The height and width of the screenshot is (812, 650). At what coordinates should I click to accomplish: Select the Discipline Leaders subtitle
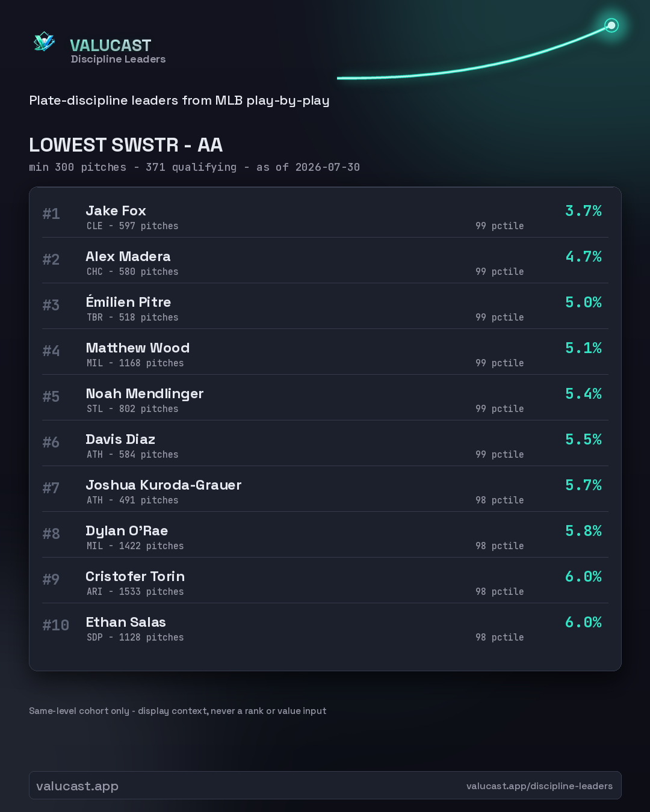(118, 59)
